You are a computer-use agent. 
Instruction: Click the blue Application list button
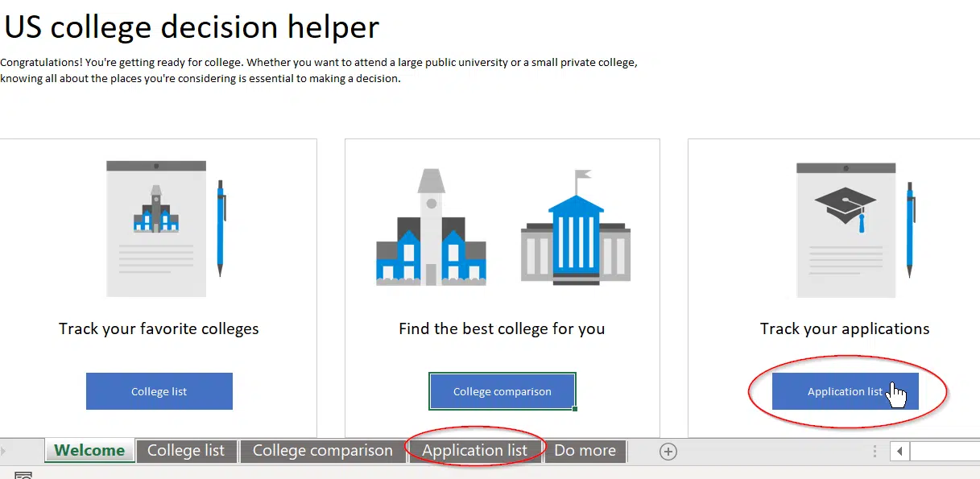pos(846,391)
